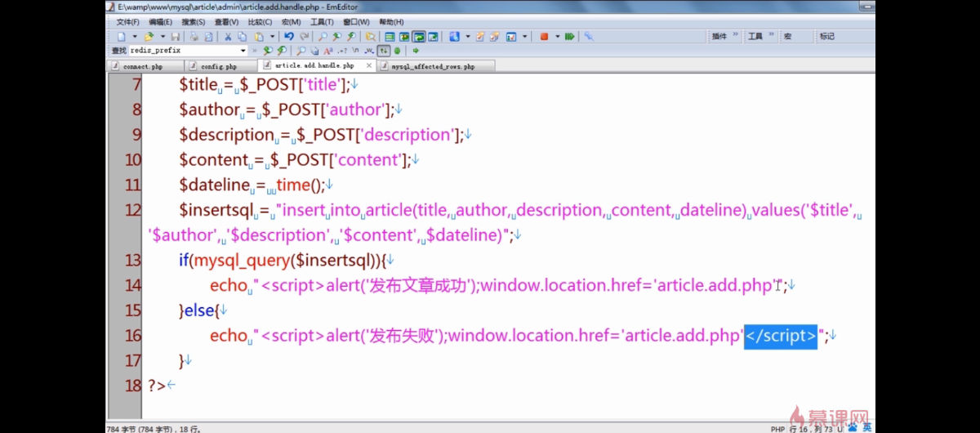The width and height of the screenshot is (980, 433).
Task: Click the red macro record icon
Action: click(x=544, y=36)
